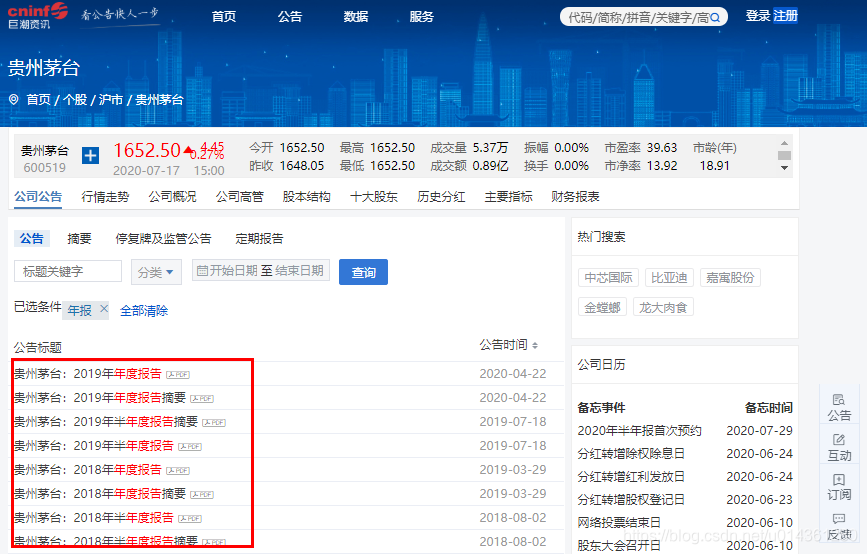This screenshot has width=867, height=554.
Task: Click the scroll down arrow in quote panel
Action: coord(784,168)
